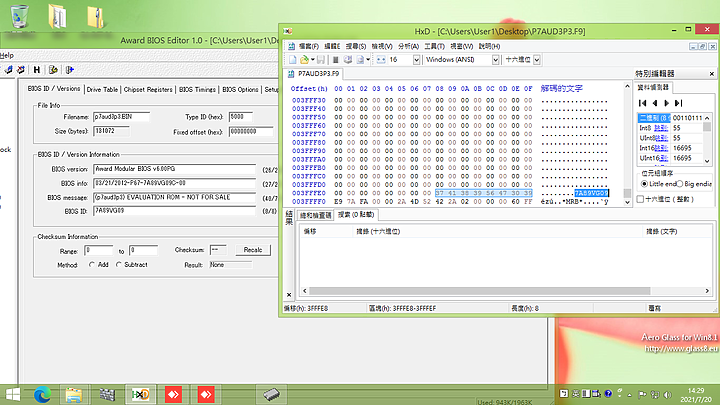The width and height of the screenshot is (720, 405).
Task: Click the HxD taskbar button
Action: click(x=141, y=394)
